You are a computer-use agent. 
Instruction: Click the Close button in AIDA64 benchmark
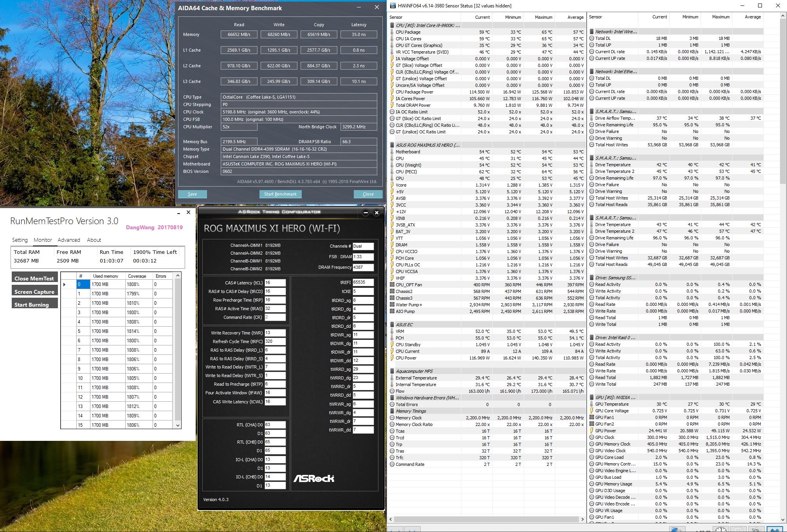(368, 194)
